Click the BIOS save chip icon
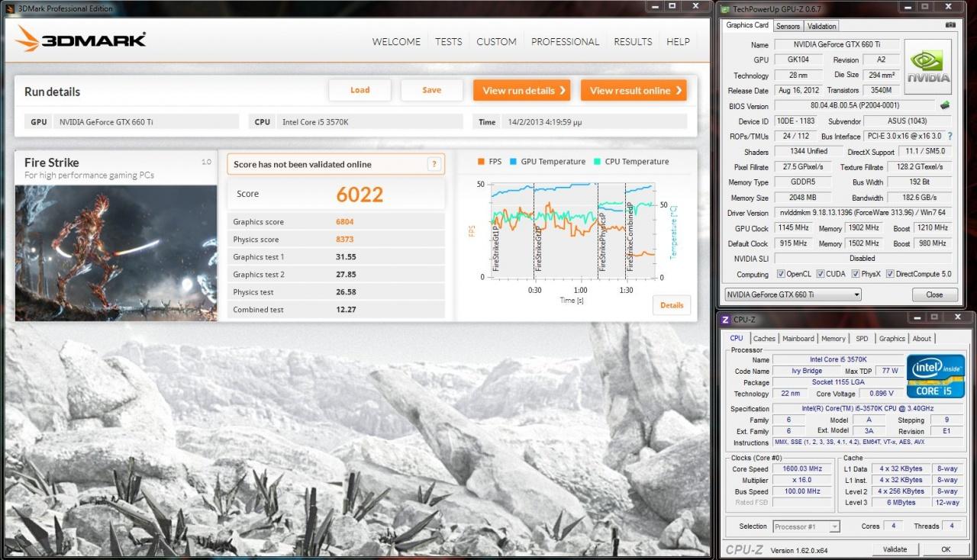Image resolution: width=977 pixels, height=560 pixels. point(945,106)
